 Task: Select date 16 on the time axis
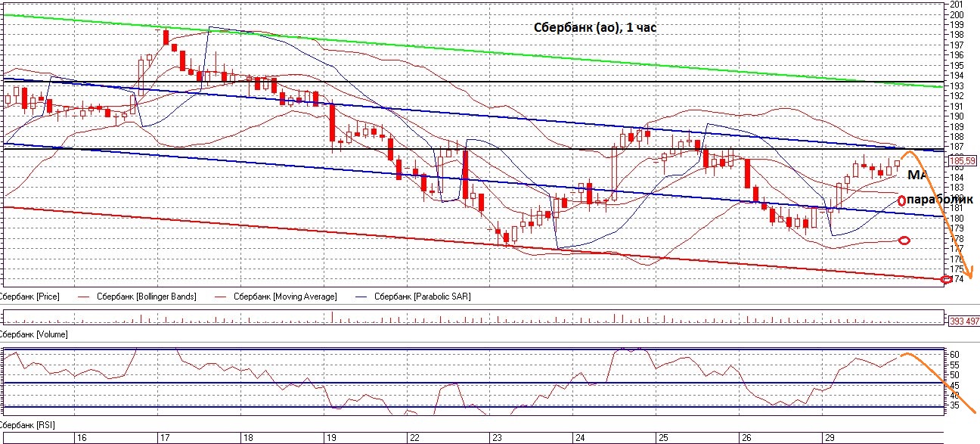pos(82,438)
